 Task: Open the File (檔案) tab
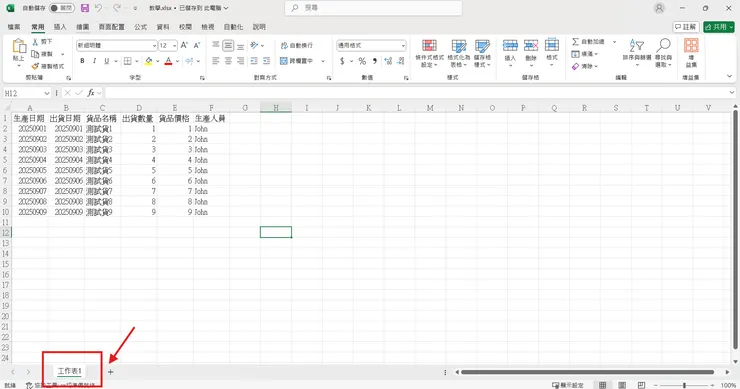[14, 27]
